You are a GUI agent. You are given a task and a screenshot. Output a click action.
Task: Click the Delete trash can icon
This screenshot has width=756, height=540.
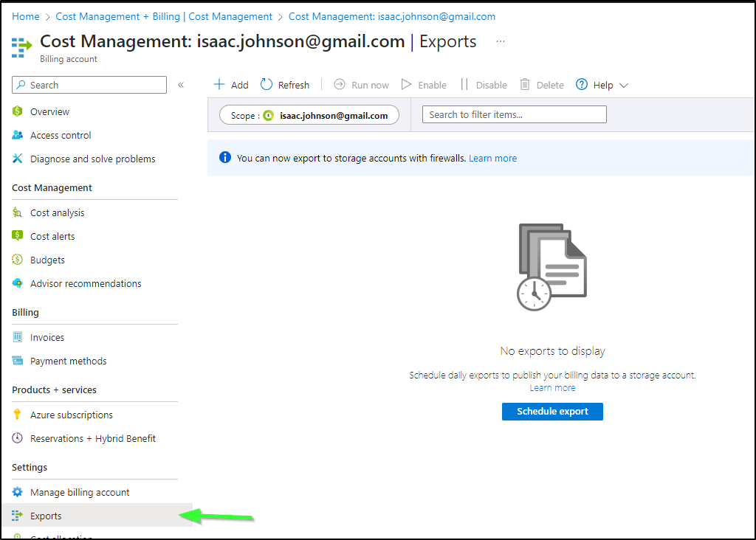coord(525,85)
